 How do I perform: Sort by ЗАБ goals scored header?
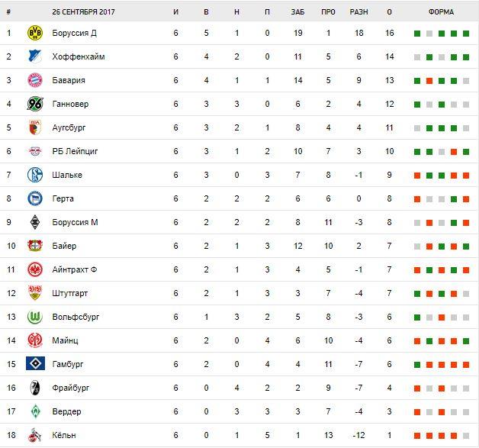(297, 12)
